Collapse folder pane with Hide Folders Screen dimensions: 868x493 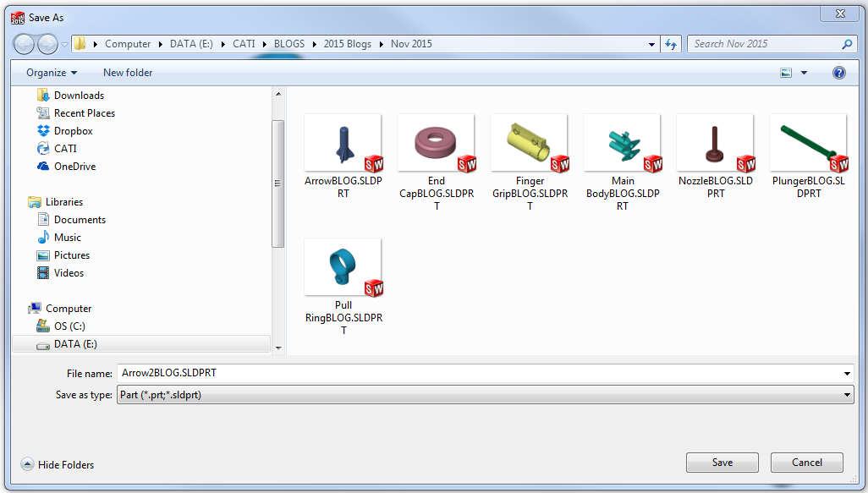click(58, 464)
